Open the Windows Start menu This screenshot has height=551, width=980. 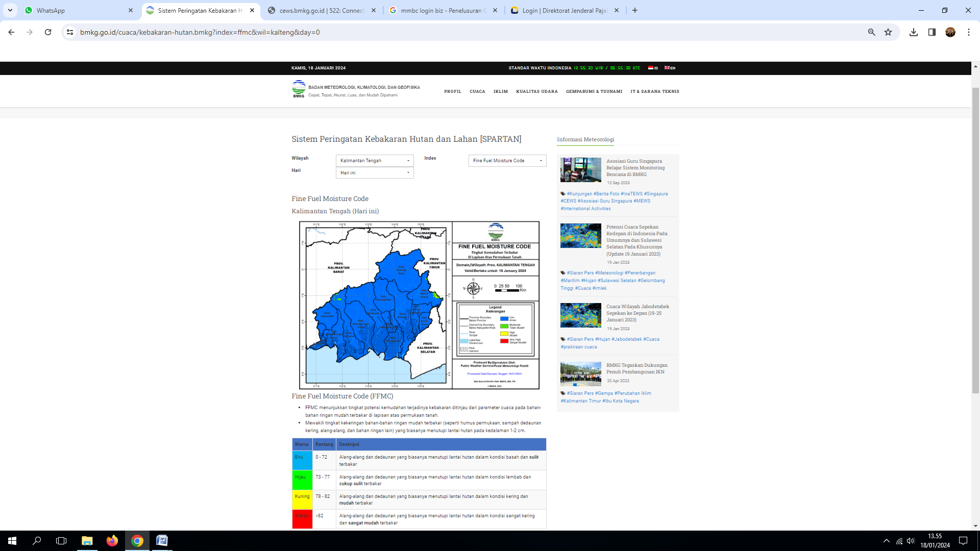click(x=12, y=541)
